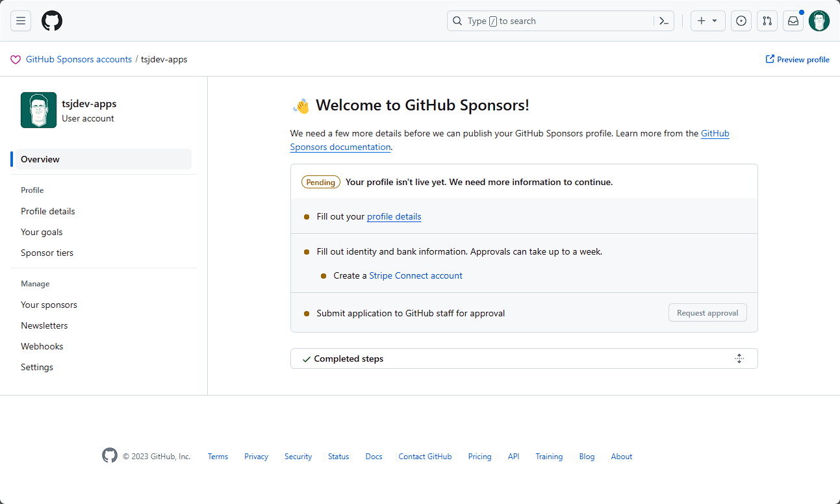
Task: Select Overview in the sidebar
Action: pos(40,159)
